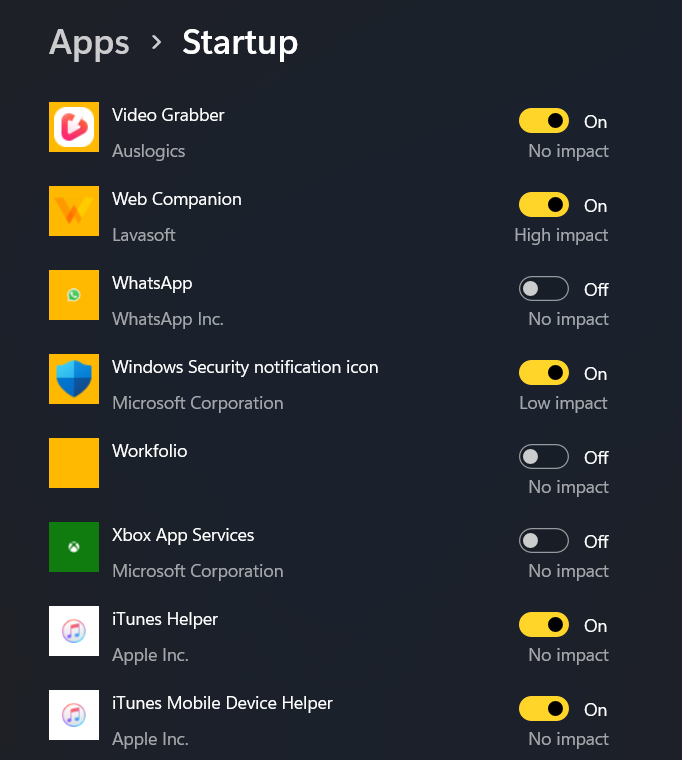Go back to Apps in breadcrumb
This screenshot has width=682, height=760.
(x=89, y=44)
